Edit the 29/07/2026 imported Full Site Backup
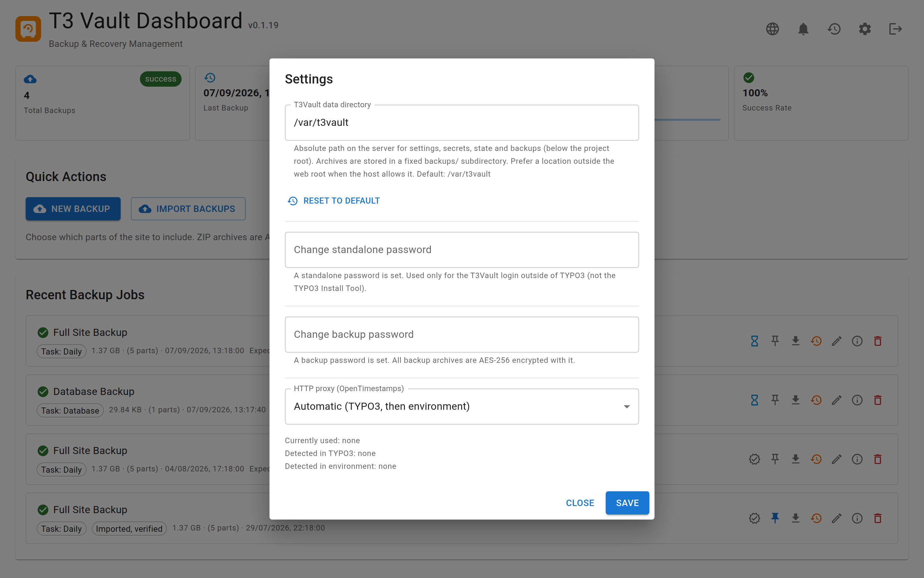This screenshot has height=578, width=924. click(836, 518)
